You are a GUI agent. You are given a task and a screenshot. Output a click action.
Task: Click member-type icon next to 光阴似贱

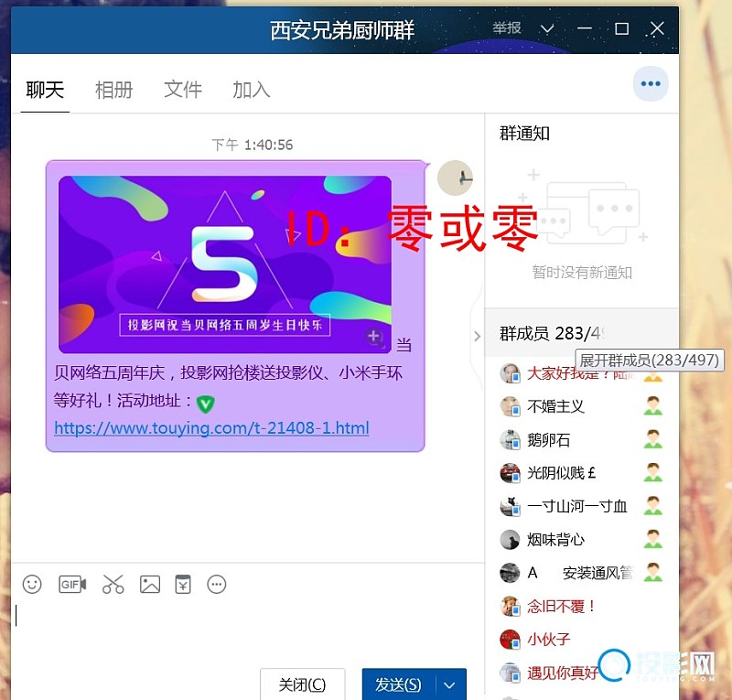(x=652, y=472)
